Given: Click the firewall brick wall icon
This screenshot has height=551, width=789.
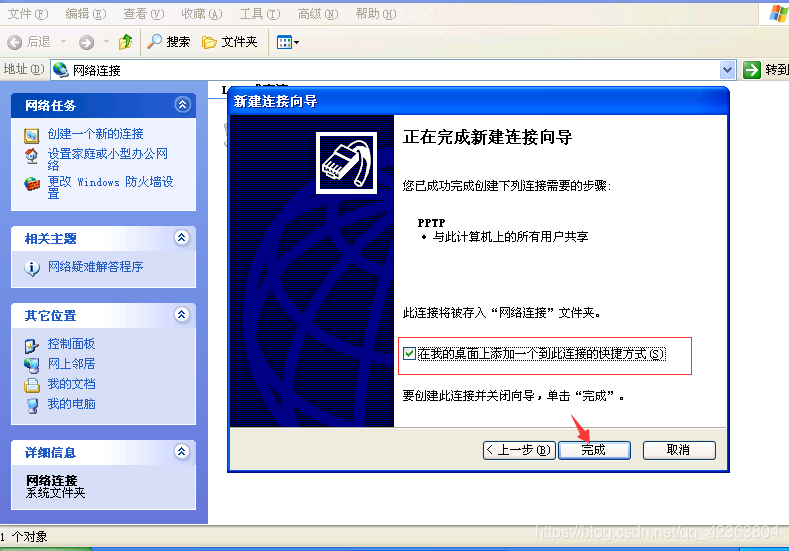Looking at the screenshot, I should coord(32,184).
